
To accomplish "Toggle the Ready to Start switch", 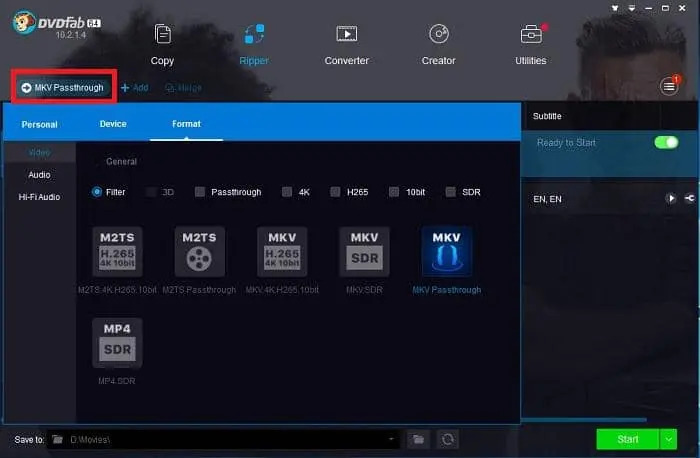I will click(666, 142).
